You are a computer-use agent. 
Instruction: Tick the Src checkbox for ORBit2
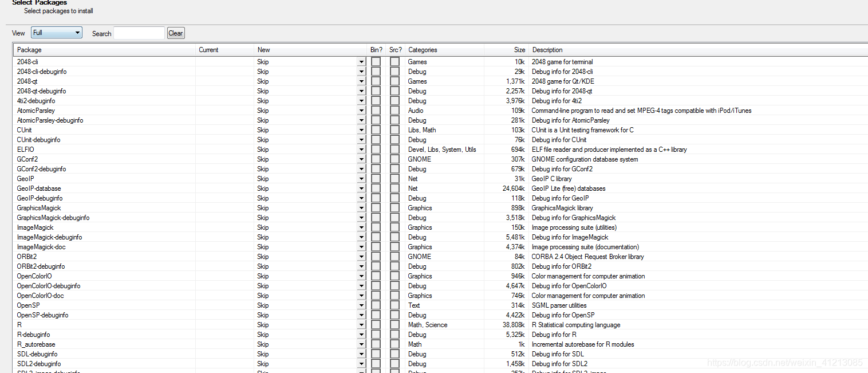(x=394, y=257)
